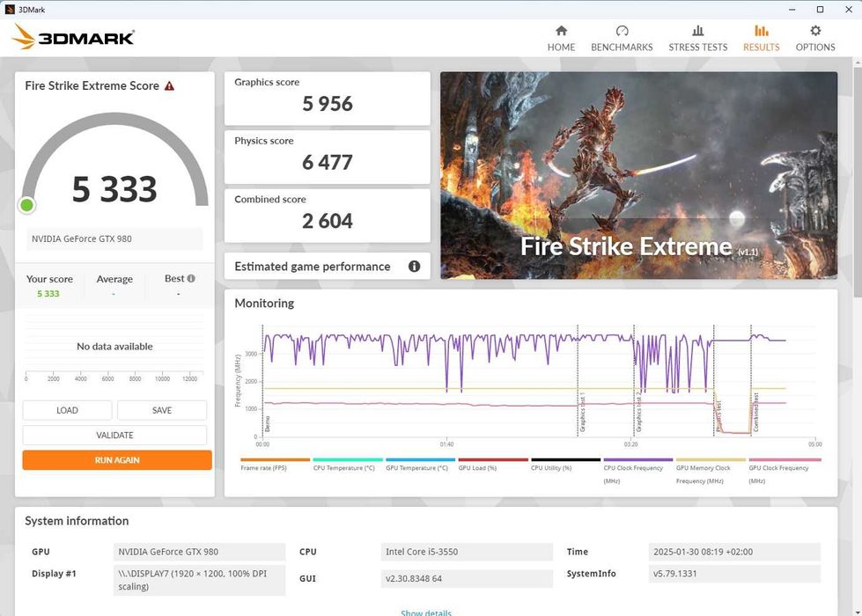Open the Options gear icon
The height and width of the screenshot is (616, 862).
pyautogui.click(x=815, y=31)
